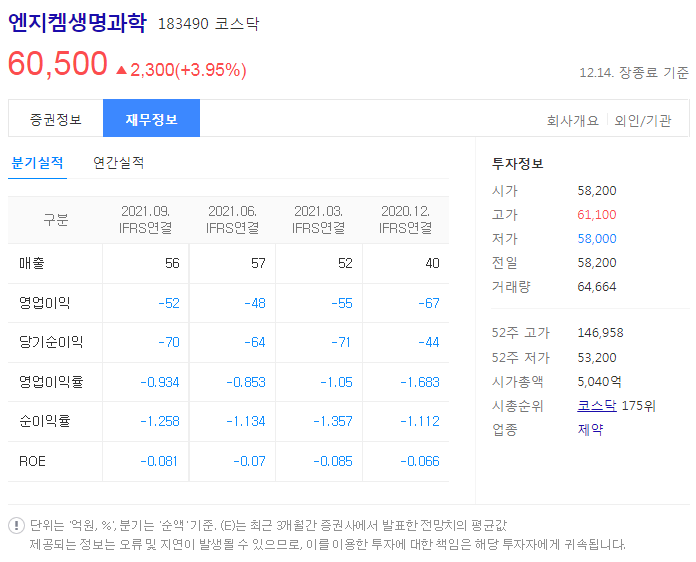Click the 시가총액 value 5,040억

(599, 381)
